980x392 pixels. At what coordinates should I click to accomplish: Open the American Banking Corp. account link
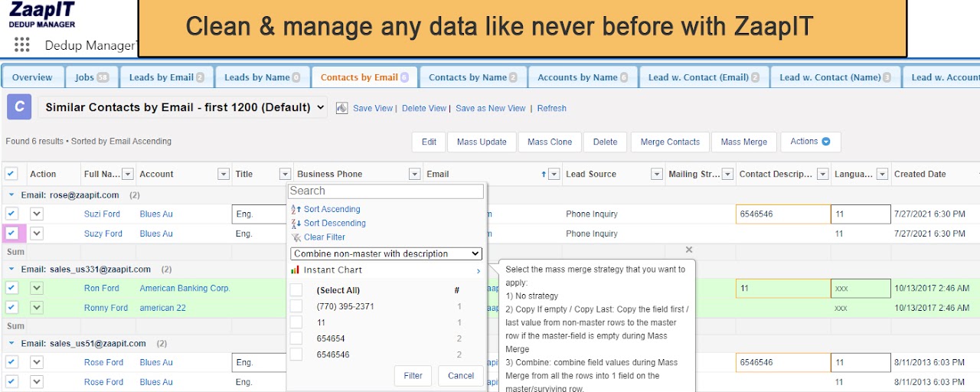[x=185, y=289]
